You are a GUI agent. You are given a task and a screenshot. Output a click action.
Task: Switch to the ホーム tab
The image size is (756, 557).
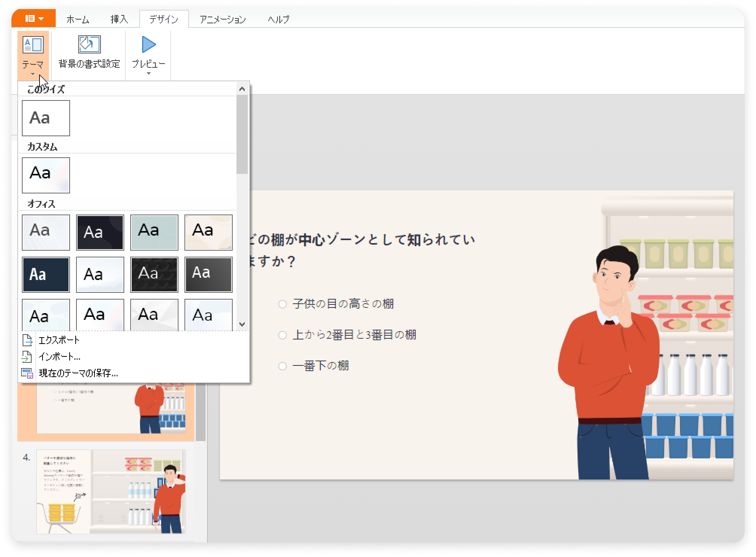point(78,19)
